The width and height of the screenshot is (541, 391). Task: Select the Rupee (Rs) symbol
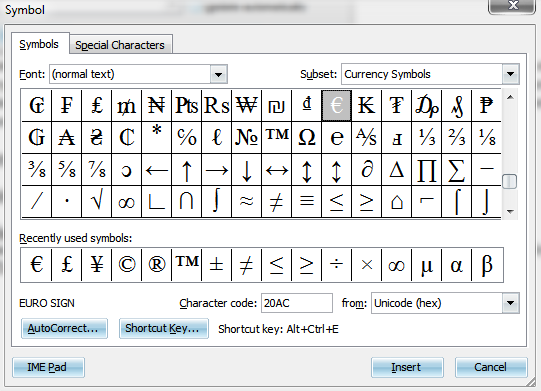(216, 105)
